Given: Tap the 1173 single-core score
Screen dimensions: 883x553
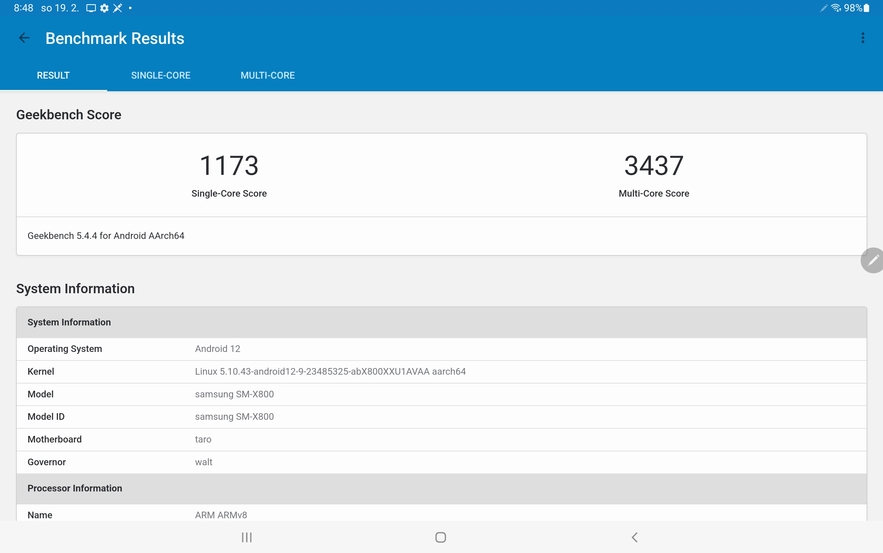Looking at the screenshot, I should [x=229, y=166].
